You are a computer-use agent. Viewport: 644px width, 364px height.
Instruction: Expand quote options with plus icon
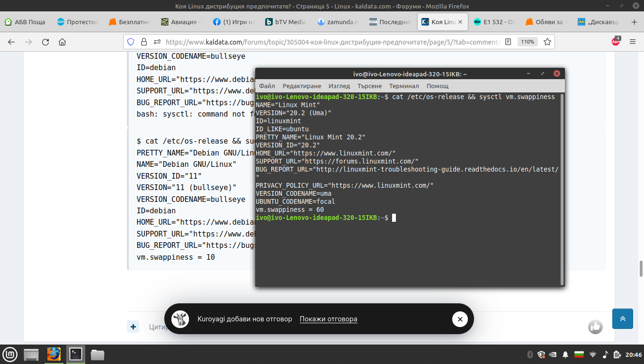(x=133, y=327)
